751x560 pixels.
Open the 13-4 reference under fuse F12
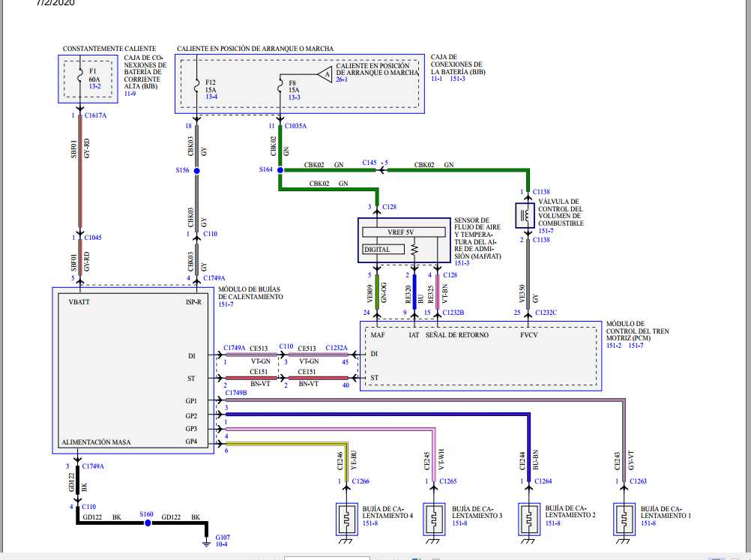coord(211,97)
